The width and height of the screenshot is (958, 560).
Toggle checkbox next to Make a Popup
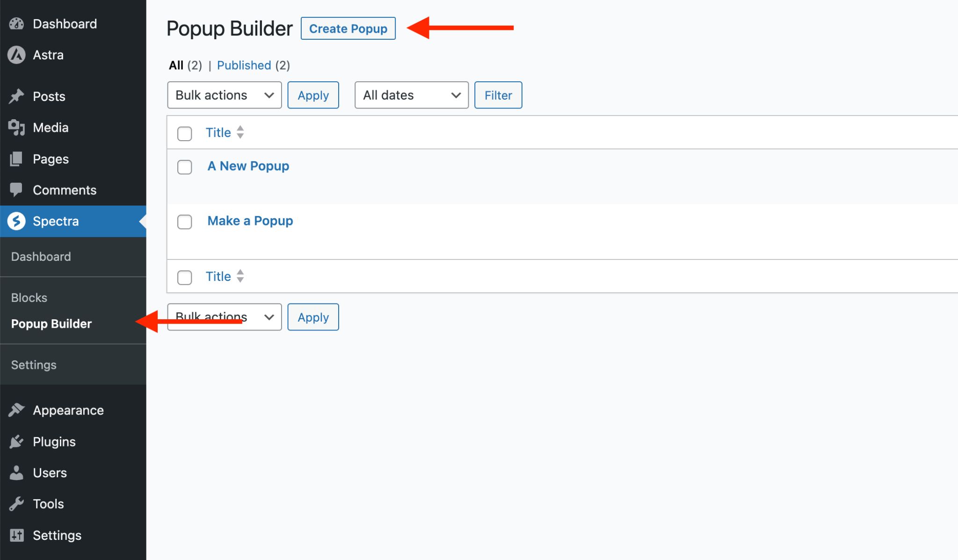[x=185, y=221]
